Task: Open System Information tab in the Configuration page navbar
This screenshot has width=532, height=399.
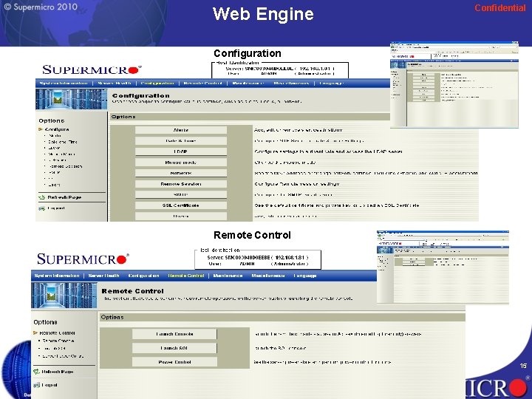Action: [x=63, y=83]
